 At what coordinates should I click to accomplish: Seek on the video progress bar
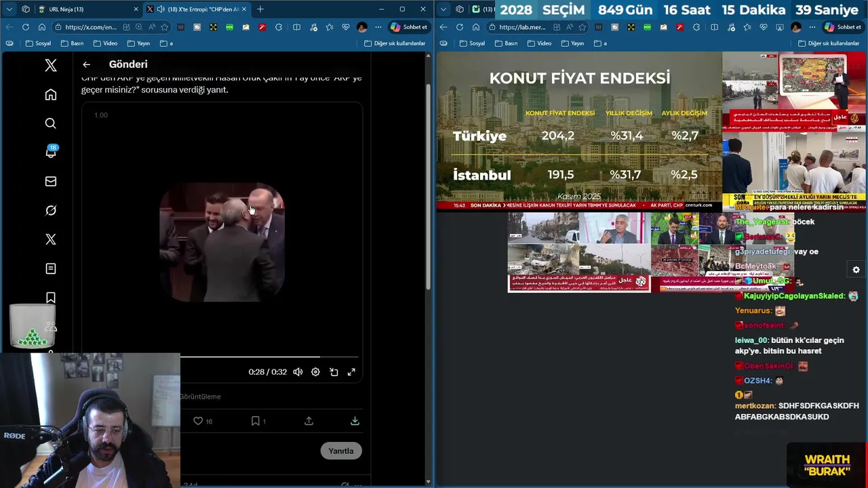[269, 357]
